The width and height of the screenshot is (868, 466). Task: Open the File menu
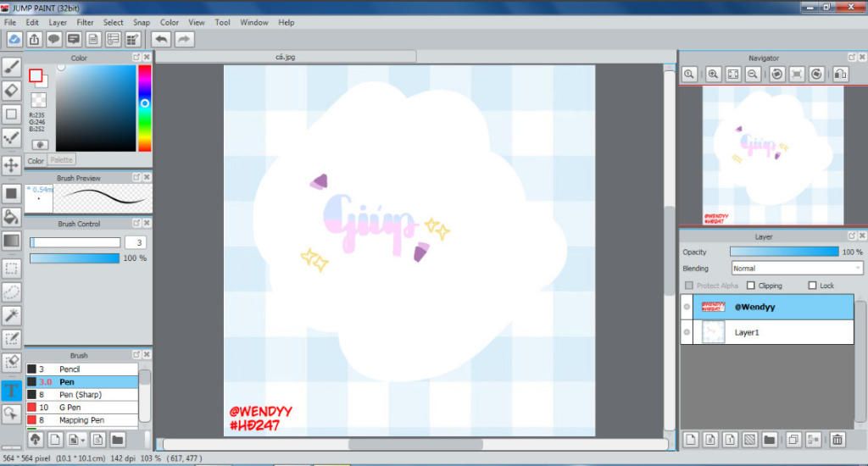(10, 23)
